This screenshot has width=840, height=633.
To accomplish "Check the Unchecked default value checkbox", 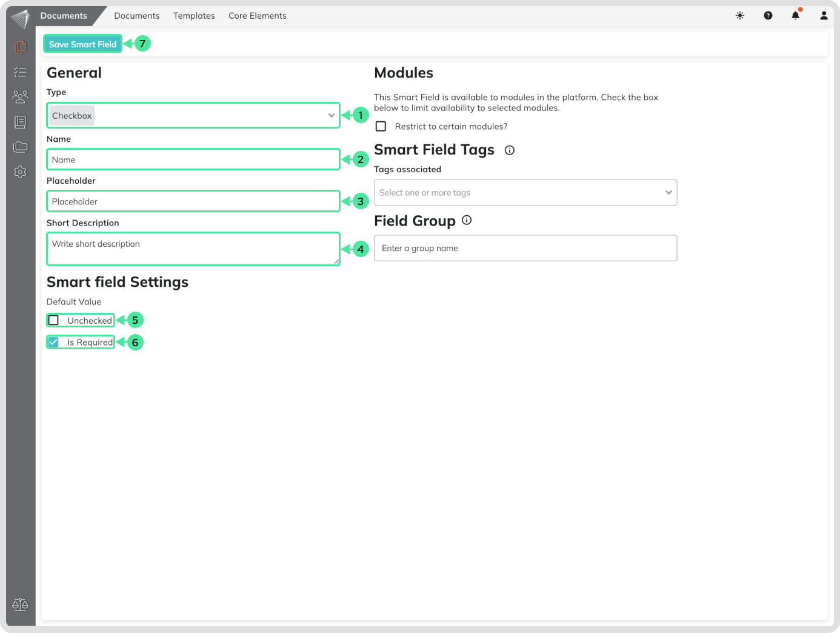I will point(54,320).
